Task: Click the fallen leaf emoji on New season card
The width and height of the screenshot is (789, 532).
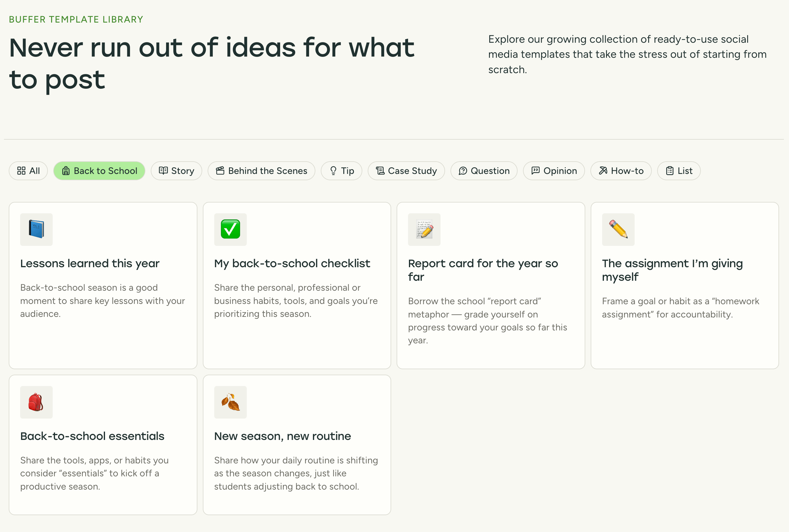Action: tap(230, 402)
